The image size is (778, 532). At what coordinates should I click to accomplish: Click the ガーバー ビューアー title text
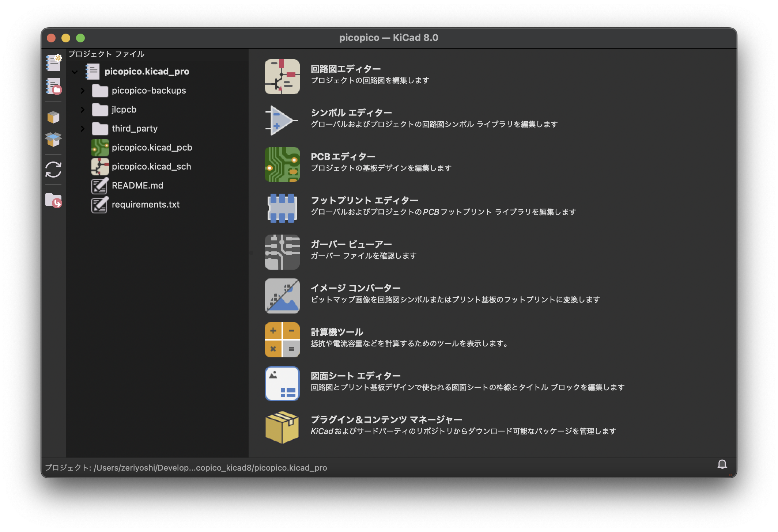click(x=351, y=244)
